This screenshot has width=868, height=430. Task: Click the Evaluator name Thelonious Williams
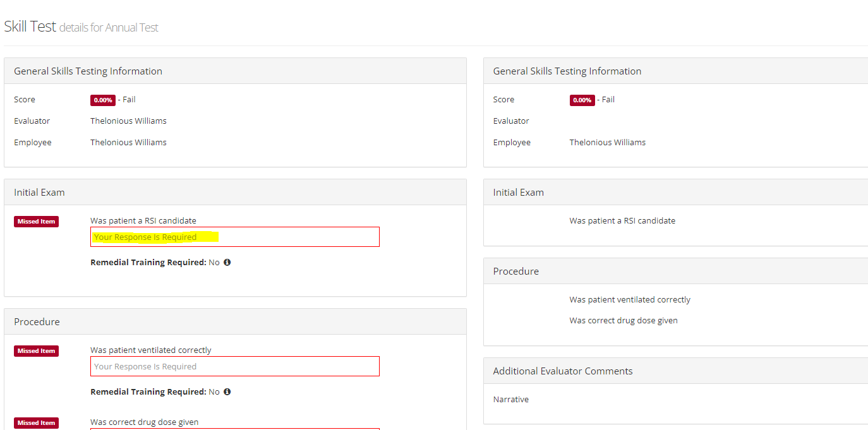(x=128, y=121)
